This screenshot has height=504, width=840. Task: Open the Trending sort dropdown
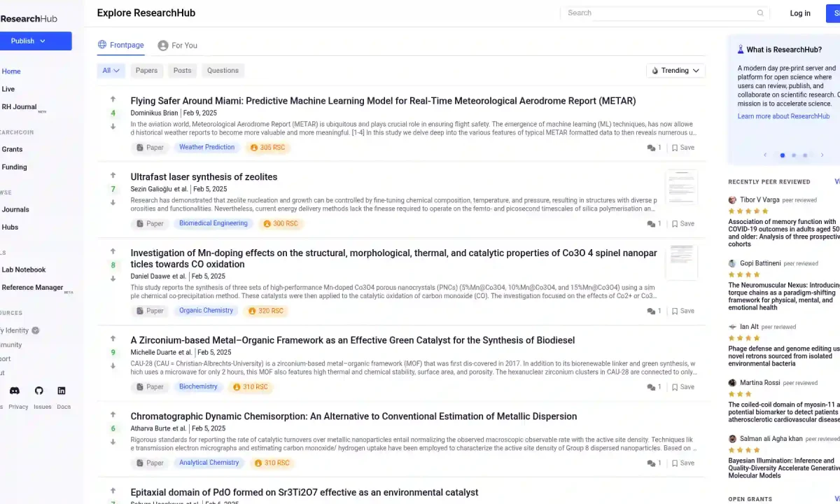(675, 70)
